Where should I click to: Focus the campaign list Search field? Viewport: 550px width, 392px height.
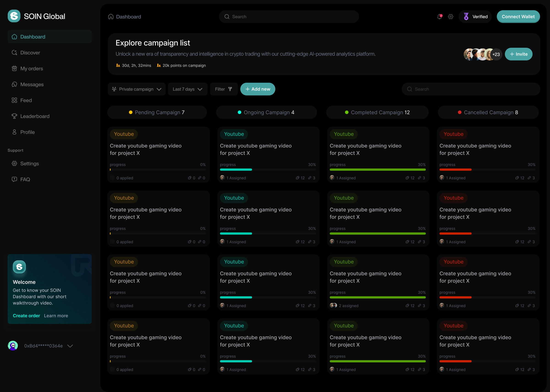pyautogui.click(x=471, y=89)
